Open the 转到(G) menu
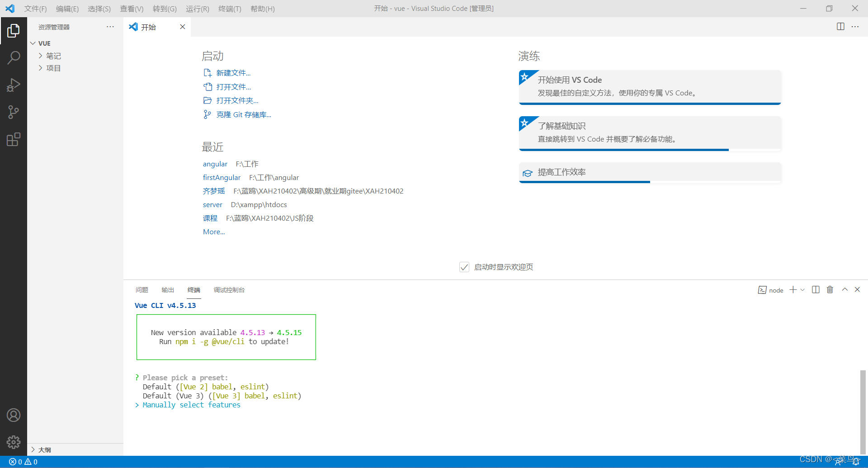The height and width of the screenshot is (468, 868). click(x=165, y=9)
